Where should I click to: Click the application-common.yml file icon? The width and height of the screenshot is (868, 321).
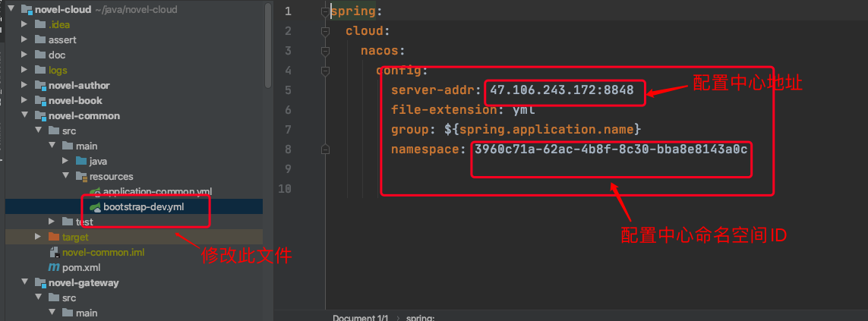pyautogui.click(x=96, y=191)
